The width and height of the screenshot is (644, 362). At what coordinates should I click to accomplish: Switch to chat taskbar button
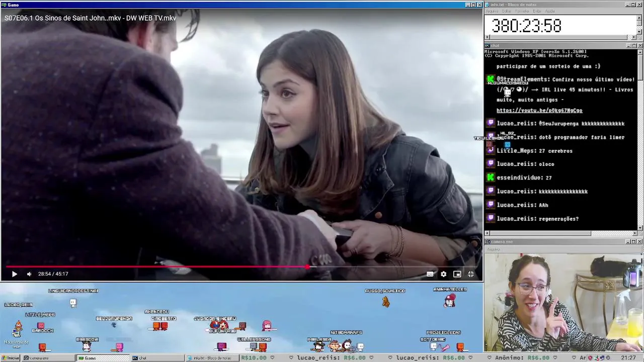[x=157, y=358]
